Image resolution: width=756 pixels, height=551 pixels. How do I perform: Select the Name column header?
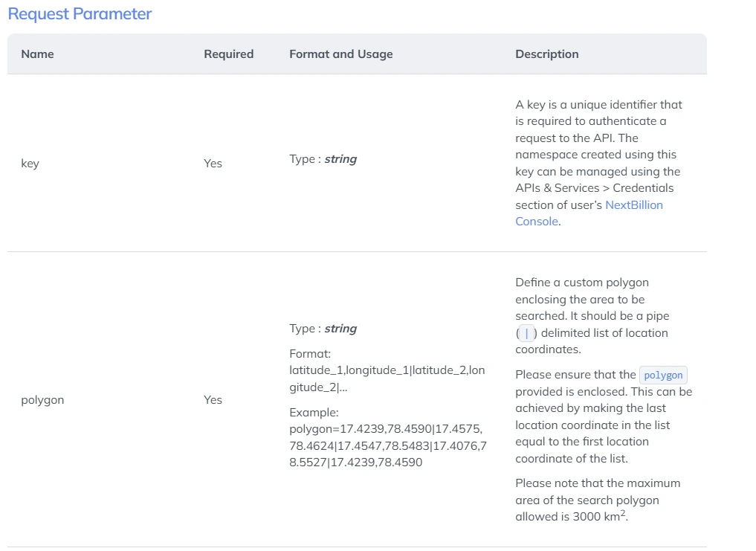tap(38, 54)
